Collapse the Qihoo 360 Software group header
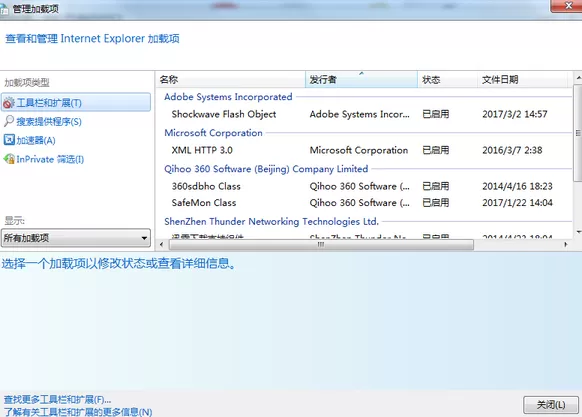 click(x=266, y=169)
